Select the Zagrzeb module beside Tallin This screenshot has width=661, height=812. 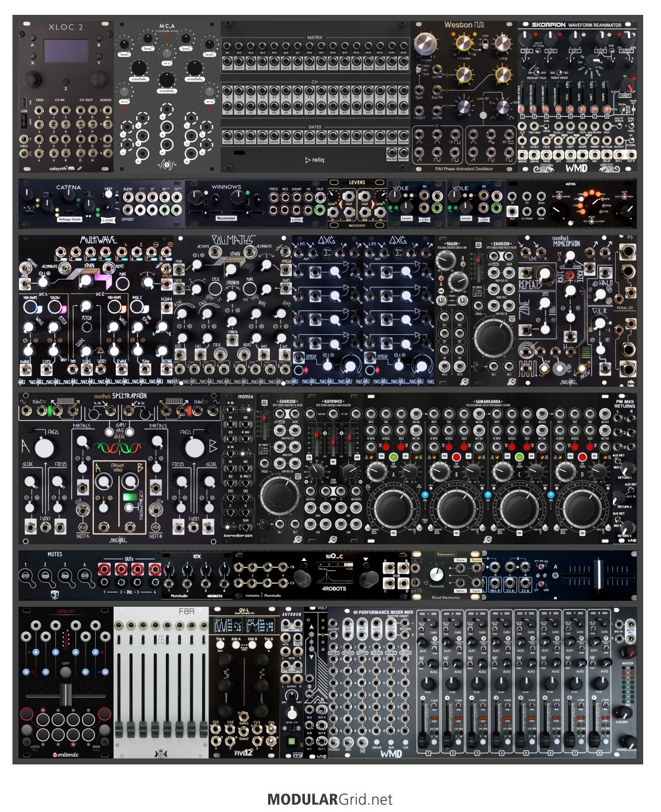(494, 310)
